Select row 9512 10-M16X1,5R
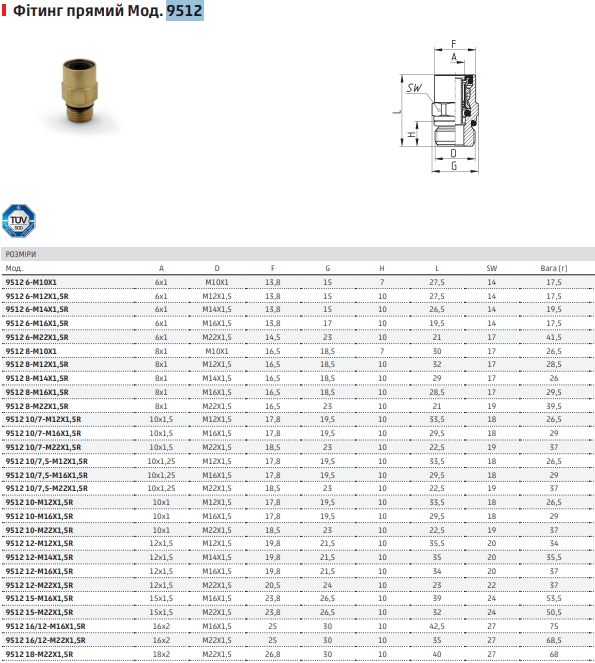 [298, 516]
